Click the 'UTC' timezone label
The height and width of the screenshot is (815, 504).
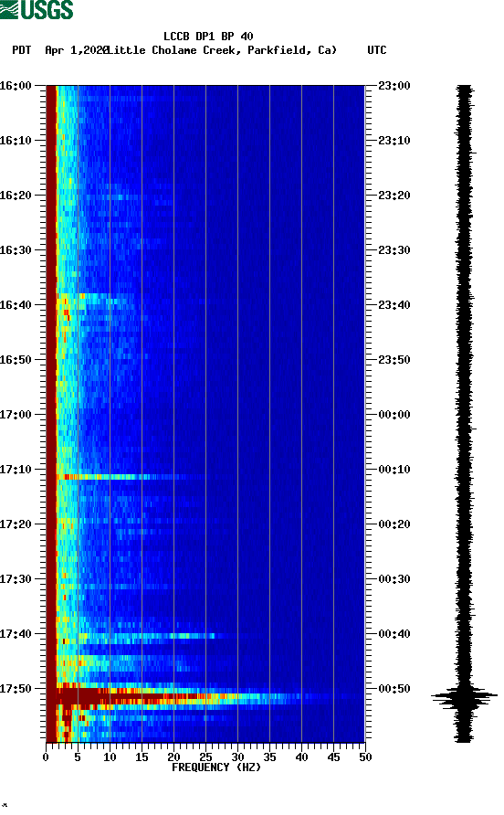tap(377, 50)
